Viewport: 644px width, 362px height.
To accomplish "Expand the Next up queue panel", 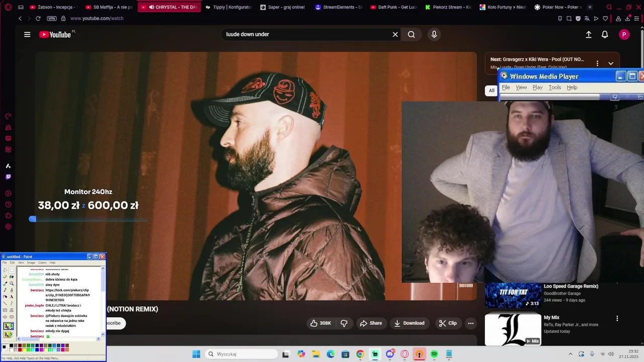I will coord(611,63).
